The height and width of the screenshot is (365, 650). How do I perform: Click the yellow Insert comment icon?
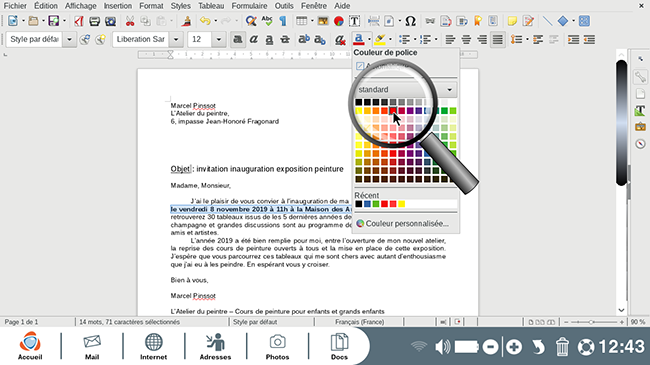pos(512,21)
